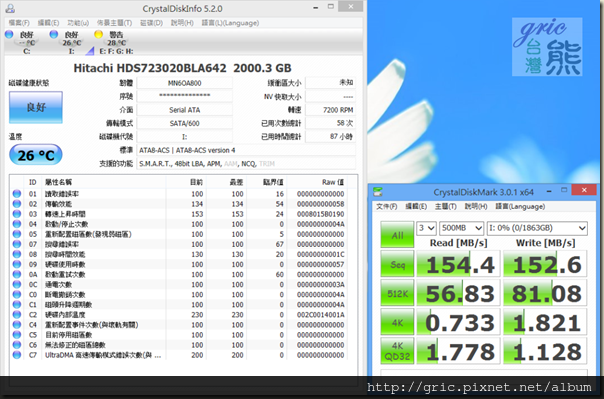This screenshot has width=604, height=399.
Task: Open the drive dropdown I: 0% (0/1863GB)
Action: coord(537,228)
